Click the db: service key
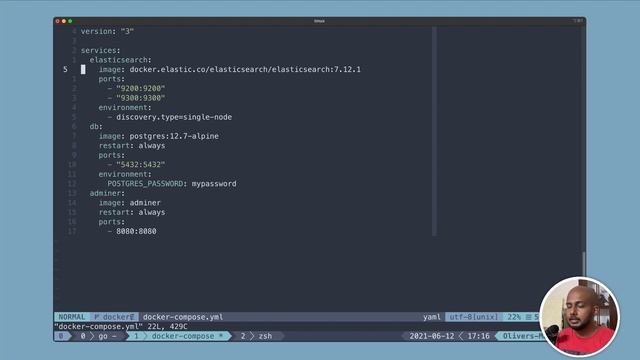This screenshot has width=640, height=360. point(96,127)
